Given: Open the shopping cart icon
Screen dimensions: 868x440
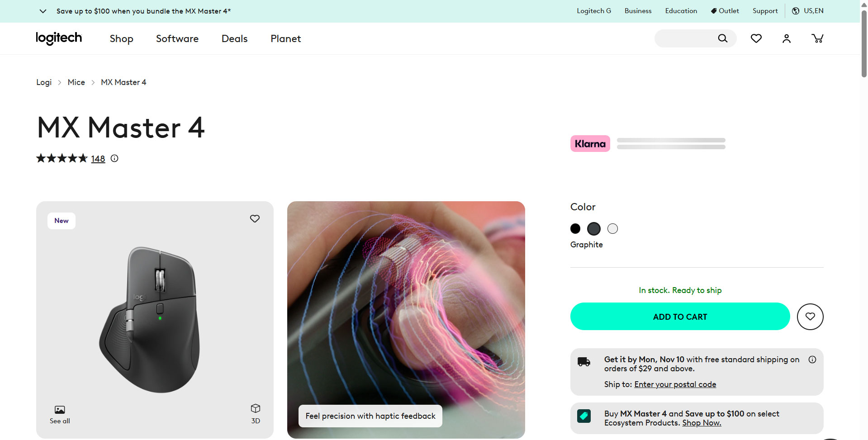Looking at the screenshot, I should click(x=817, y=38).
